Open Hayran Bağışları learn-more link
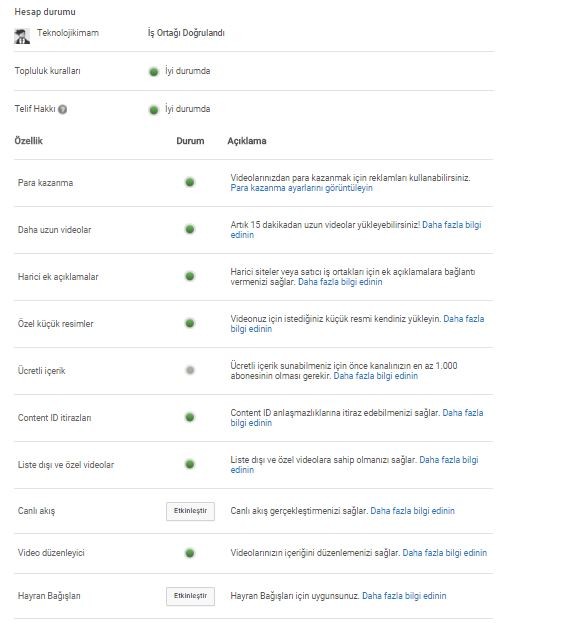Image resolution: width=575 pixels, height=639 pixels. [404, 596]
